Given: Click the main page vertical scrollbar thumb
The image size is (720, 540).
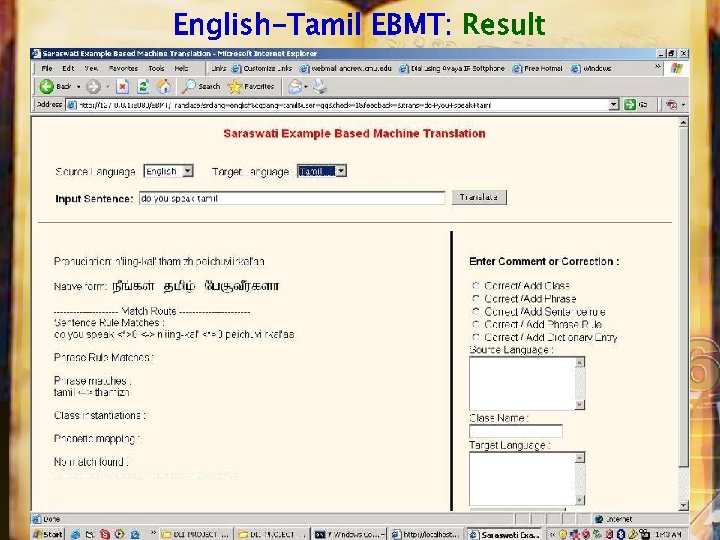Looking at the screenshot, I should 683,298.
